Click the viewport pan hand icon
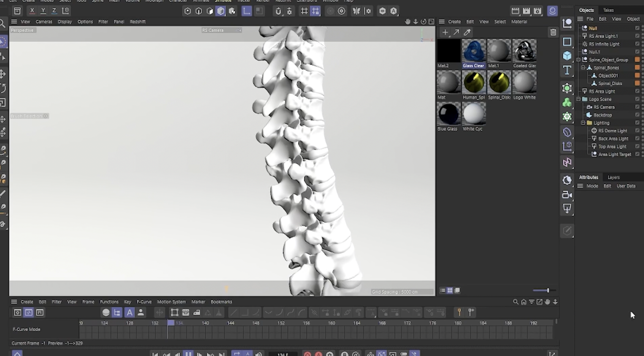The width and height of the screenshot is (644, 356). (408, 21)
